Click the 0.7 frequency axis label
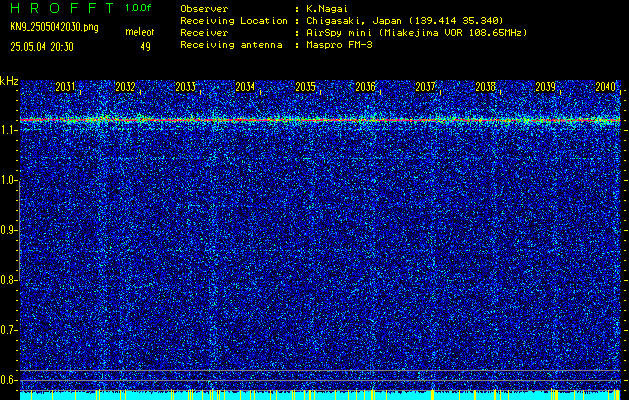629x400 pixels. pos(8,330)
